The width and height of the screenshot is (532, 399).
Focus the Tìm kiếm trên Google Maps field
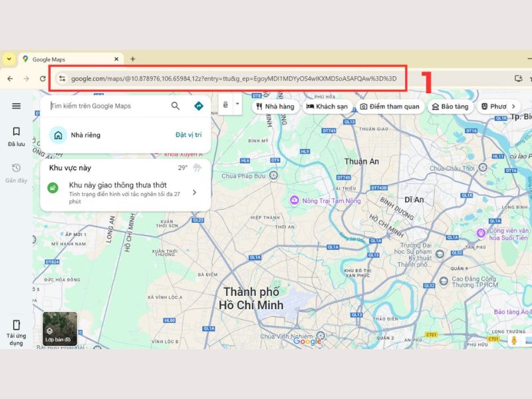[108, 106]
